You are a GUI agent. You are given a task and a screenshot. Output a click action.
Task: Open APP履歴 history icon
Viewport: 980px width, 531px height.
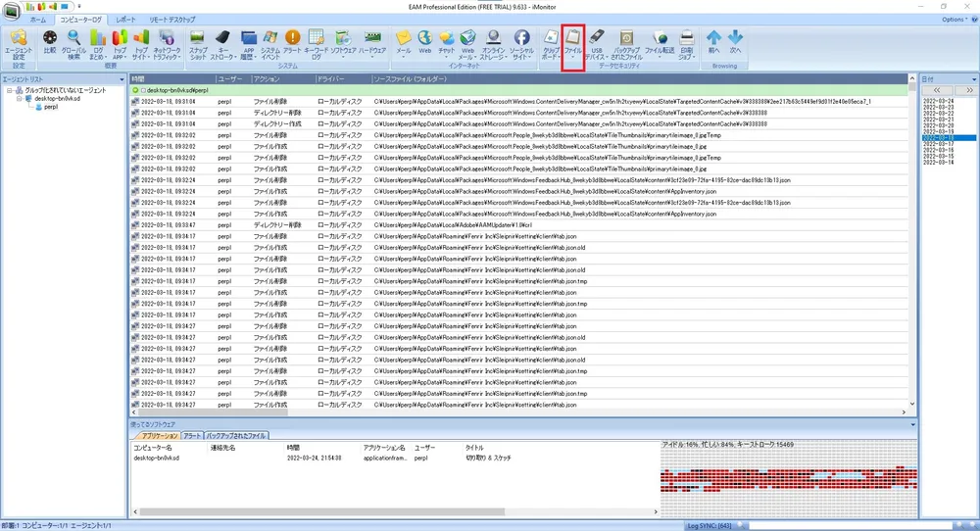coord(249,44)
